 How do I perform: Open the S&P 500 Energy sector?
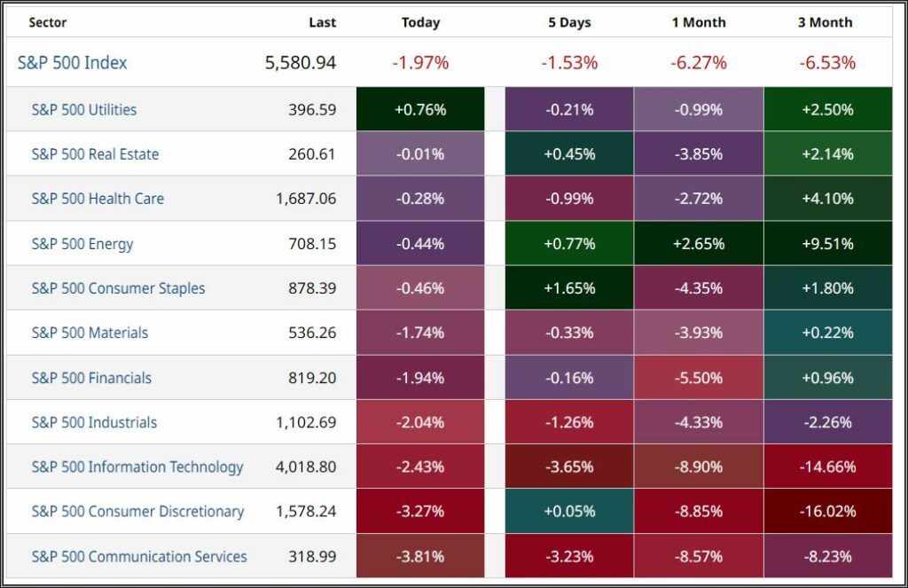click(82, 244)
